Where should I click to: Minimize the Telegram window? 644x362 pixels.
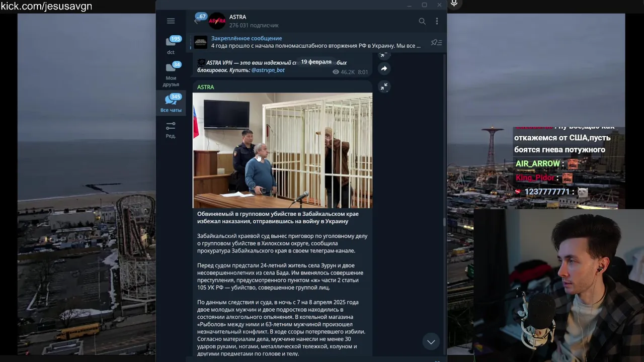tap(410, 5)
